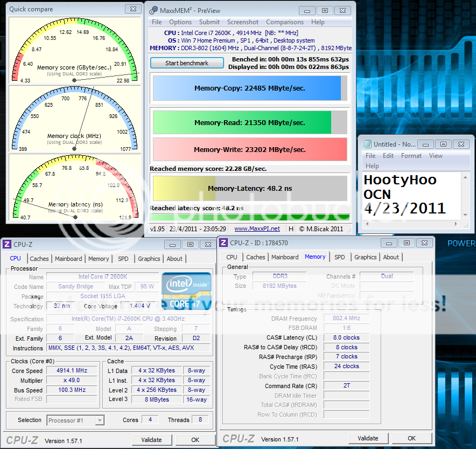
Task: Click the Memory clock gauge in Quick compare
Action: (x=75, y=119)
